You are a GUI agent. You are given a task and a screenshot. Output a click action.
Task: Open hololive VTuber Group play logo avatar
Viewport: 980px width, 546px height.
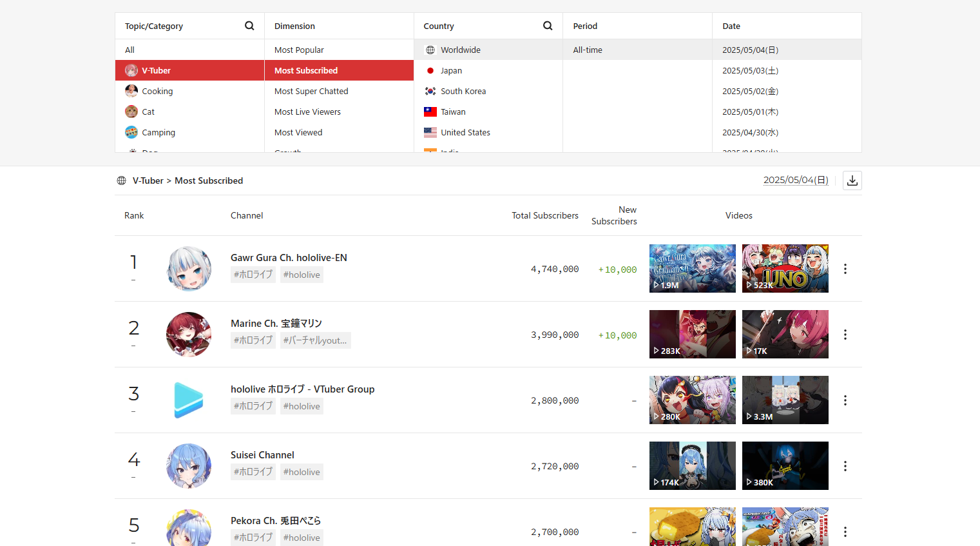coord(189,400)
